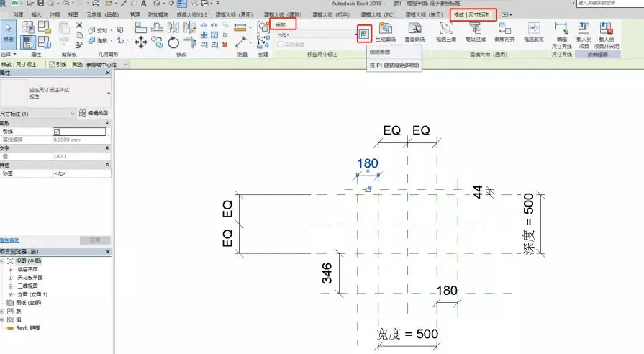Open the 尺寸标注 (1) filter dropdown

(x=38, y=114)
